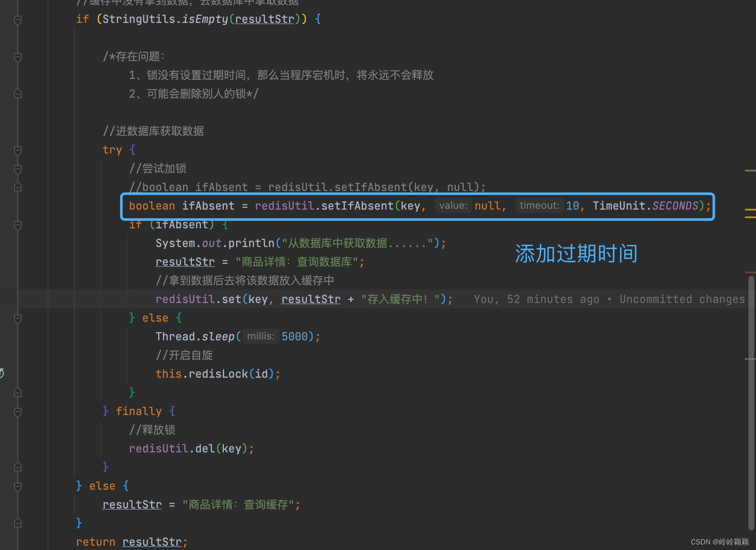Viewport: 756px width, 550px height.
Task: Fold the outer else block gutter marker
Action: tap(18, 486)
